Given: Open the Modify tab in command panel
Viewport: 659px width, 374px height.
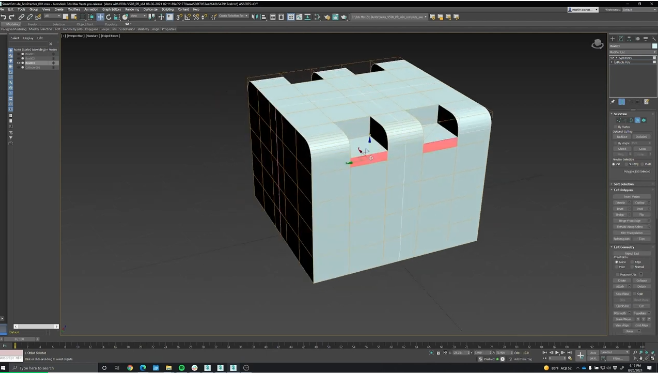Looking at the screenshot, I should click(621, 39).
